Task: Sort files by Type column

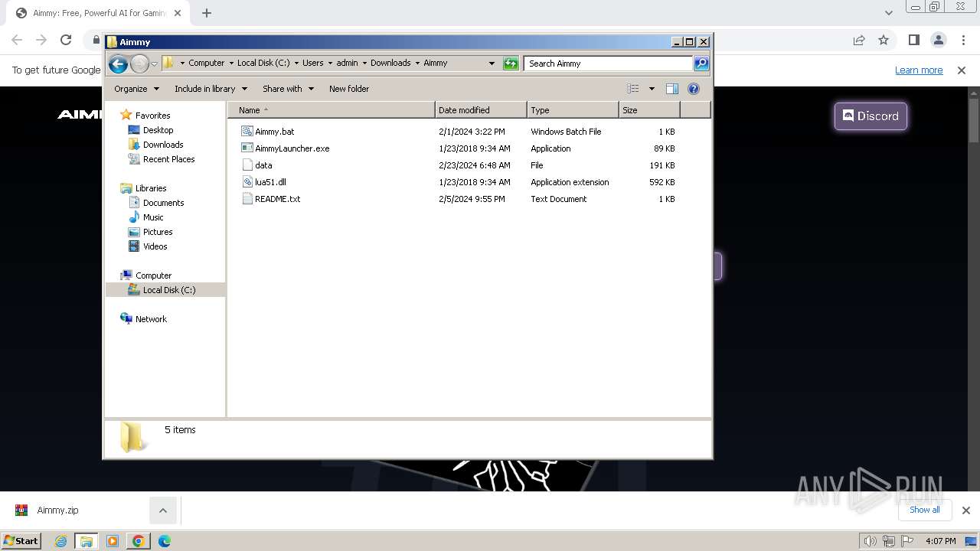Action: pos(573,110)
